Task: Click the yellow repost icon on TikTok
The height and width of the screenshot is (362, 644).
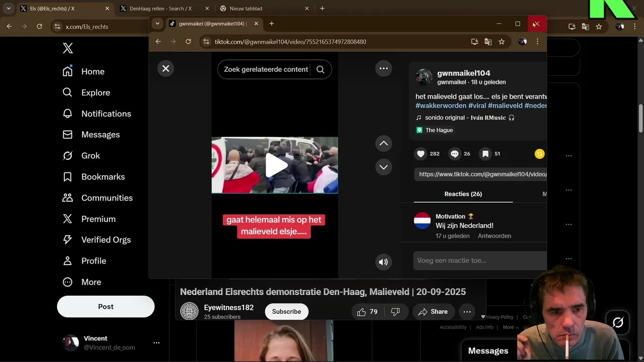Action: tap(540, 154)
